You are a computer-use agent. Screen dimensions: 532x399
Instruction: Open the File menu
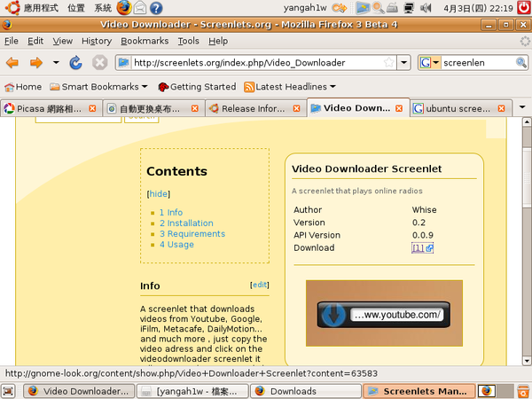coord(12,41)
